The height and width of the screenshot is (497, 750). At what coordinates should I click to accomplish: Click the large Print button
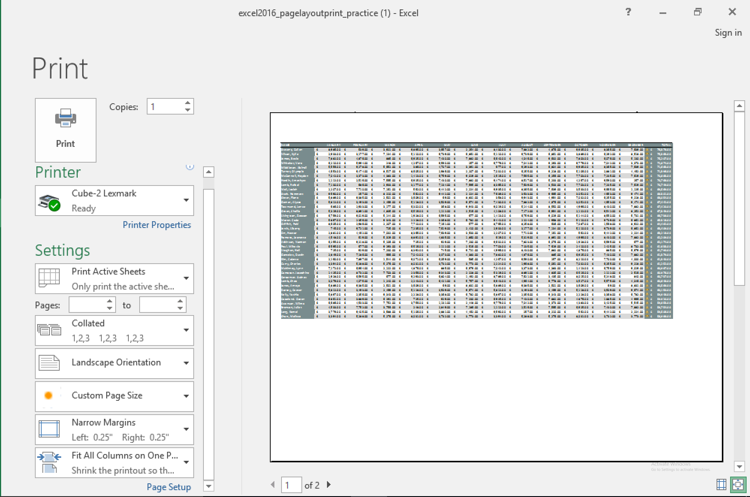(x=66, y=129)
